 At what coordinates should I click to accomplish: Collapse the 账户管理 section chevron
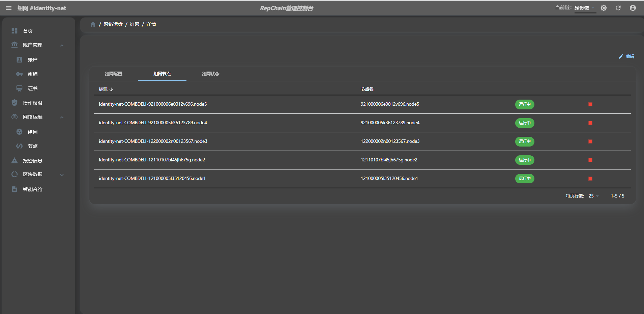click(x=62, y=45)
